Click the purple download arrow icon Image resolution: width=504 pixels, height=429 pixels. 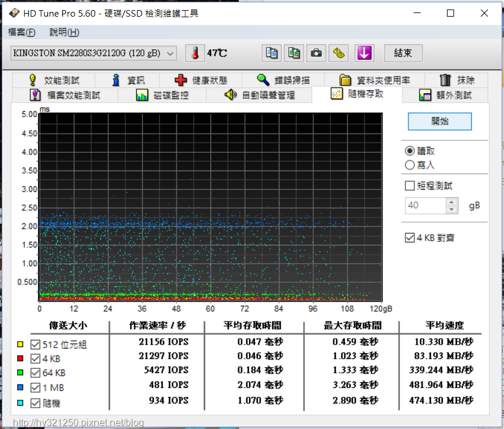pyautogui.click(x=364, y=53)
